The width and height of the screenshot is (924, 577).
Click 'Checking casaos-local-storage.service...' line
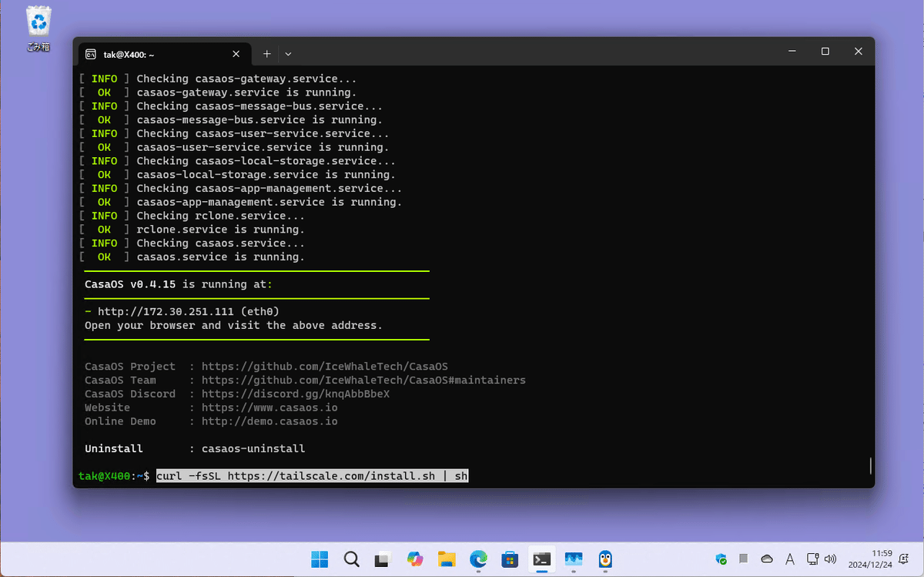pyautogui.click(x=266, y=161)
